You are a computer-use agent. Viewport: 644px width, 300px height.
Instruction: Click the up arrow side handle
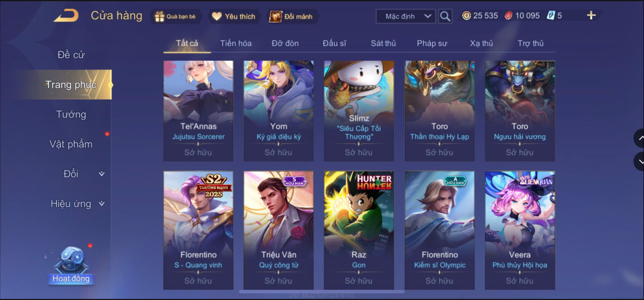[x=639, y=138]
